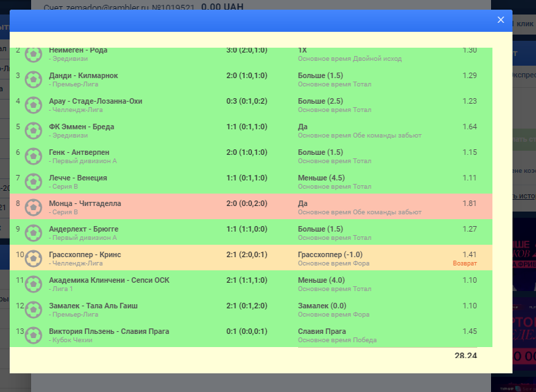Click bet Грассхоппер (-1.0)
This screenshot has width=536, height=392.
click(x=330, y=254)
